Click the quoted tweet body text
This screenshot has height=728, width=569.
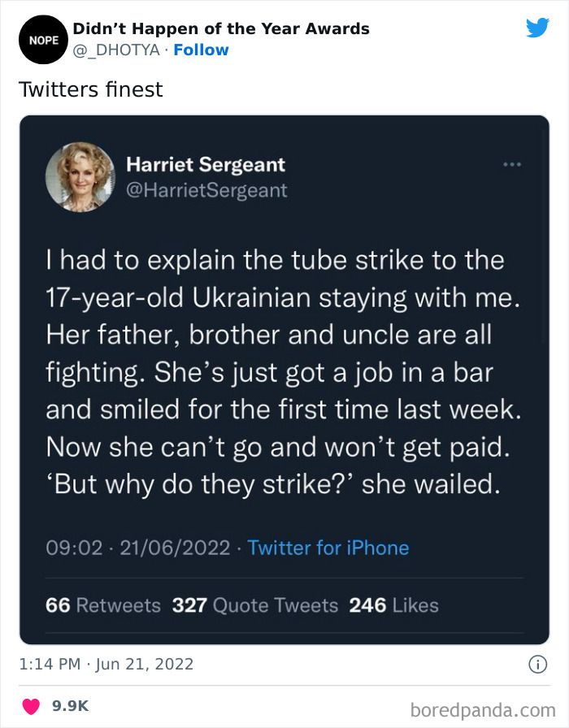(x=281, y=372)
